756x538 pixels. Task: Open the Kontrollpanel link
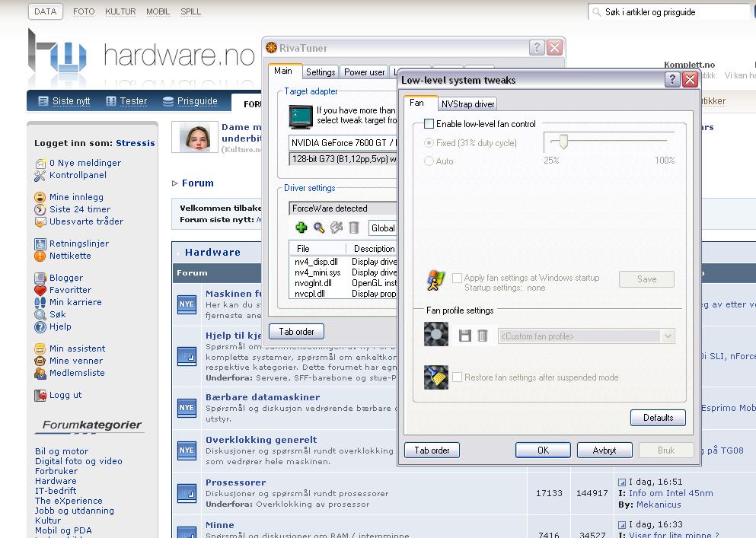[78, 175]
